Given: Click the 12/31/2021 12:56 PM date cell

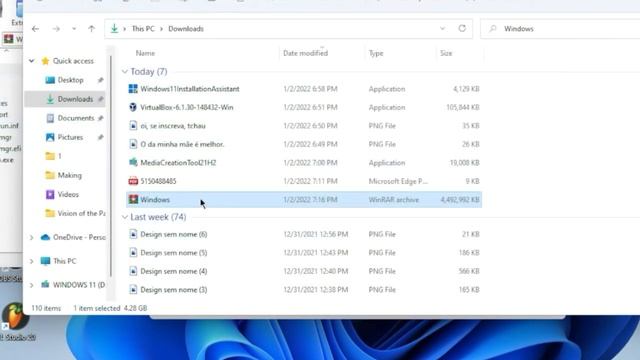Looking at the screenshot, I should [x=316, y=234].
